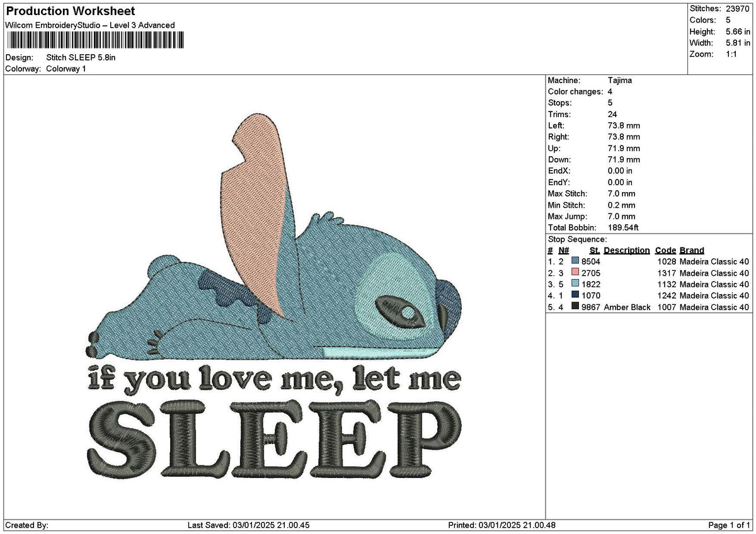Click thread code 1132
The image size is (756, 534).
[666, 285]
